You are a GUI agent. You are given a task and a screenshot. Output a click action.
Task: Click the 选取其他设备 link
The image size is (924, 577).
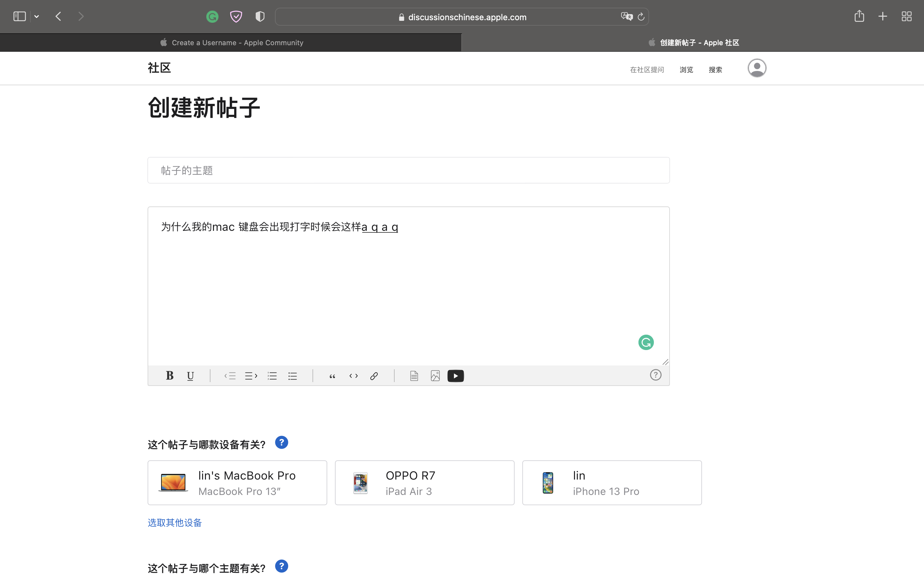pos(175,523)
